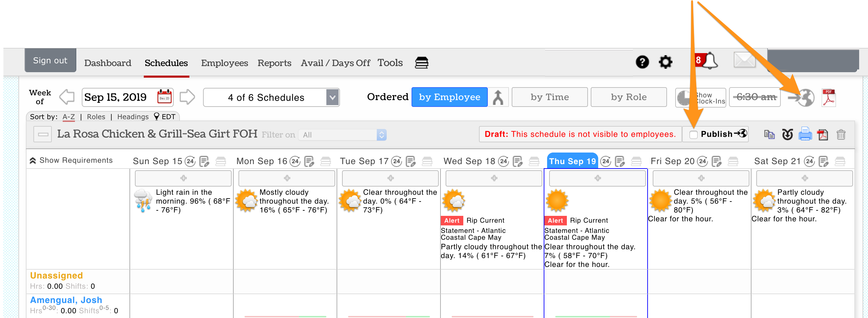Image resolution: width=868 pixels, height=318 pixels.
Task: Export all schedules to PDF in top toolbar
Action: point(828,98)
